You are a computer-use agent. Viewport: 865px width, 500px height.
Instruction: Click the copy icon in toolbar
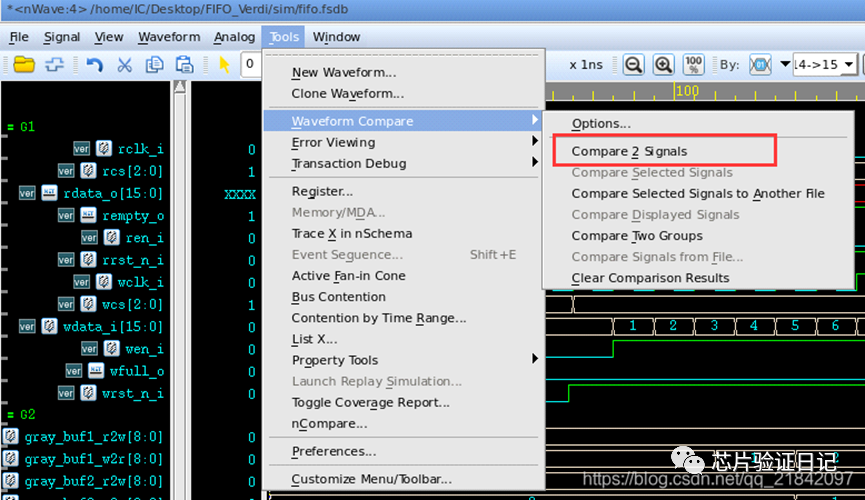click(154, 65)
